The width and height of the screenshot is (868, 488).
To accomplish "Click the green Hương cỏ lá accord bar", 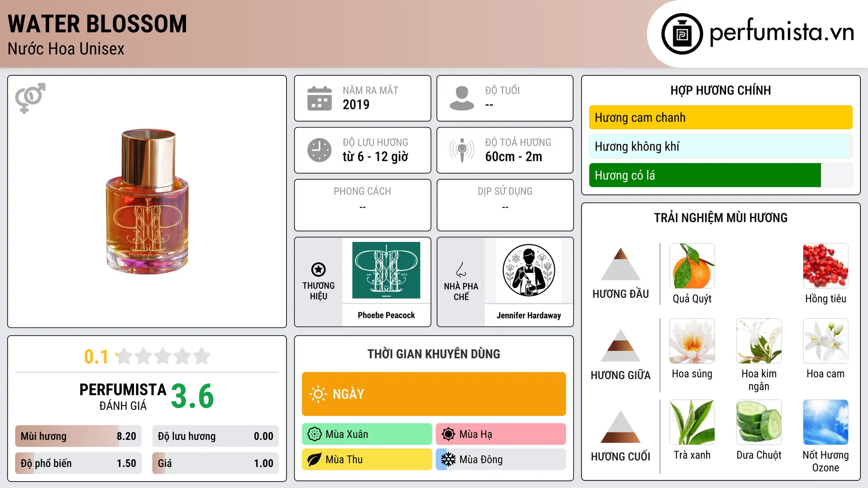I will click(x=721, y=175).
